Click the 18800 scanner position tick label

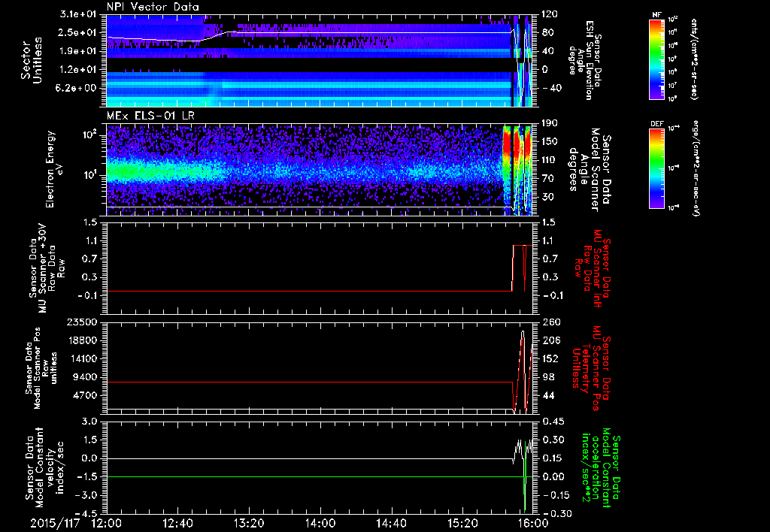pos(84,340)
